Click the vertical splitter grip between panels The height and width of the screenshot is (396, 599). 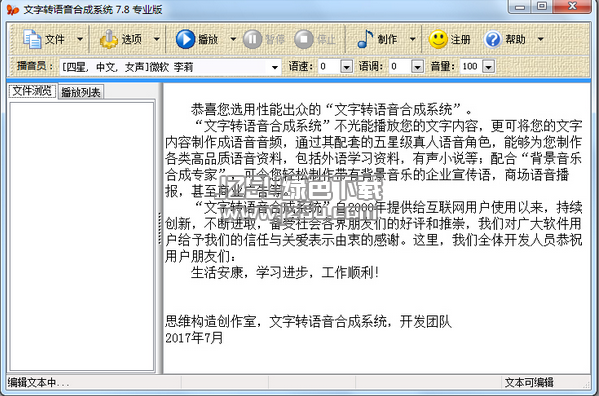[160, 228]
